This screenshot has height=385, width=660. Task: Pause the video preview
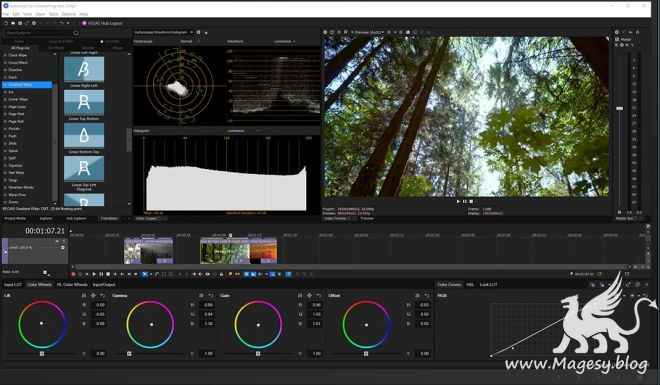click(x=465, y=202)
